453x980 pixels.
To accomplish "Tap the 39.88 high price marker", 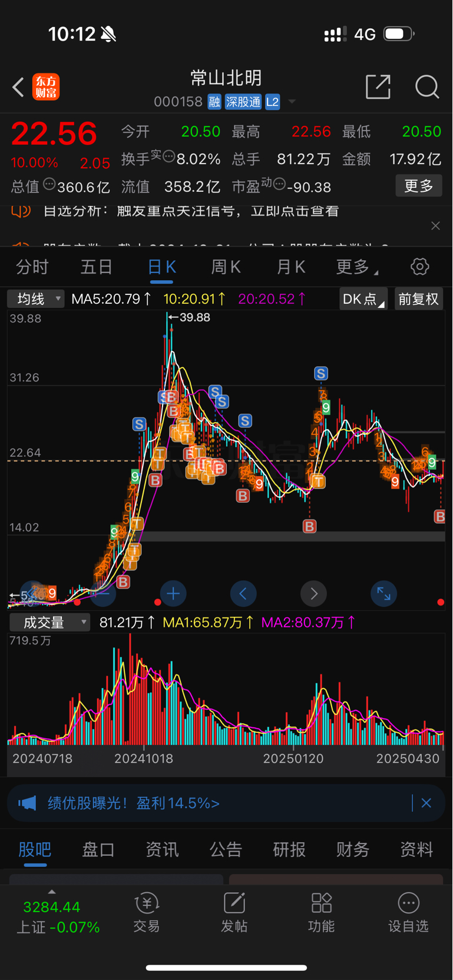I will (x=189, y=317).
